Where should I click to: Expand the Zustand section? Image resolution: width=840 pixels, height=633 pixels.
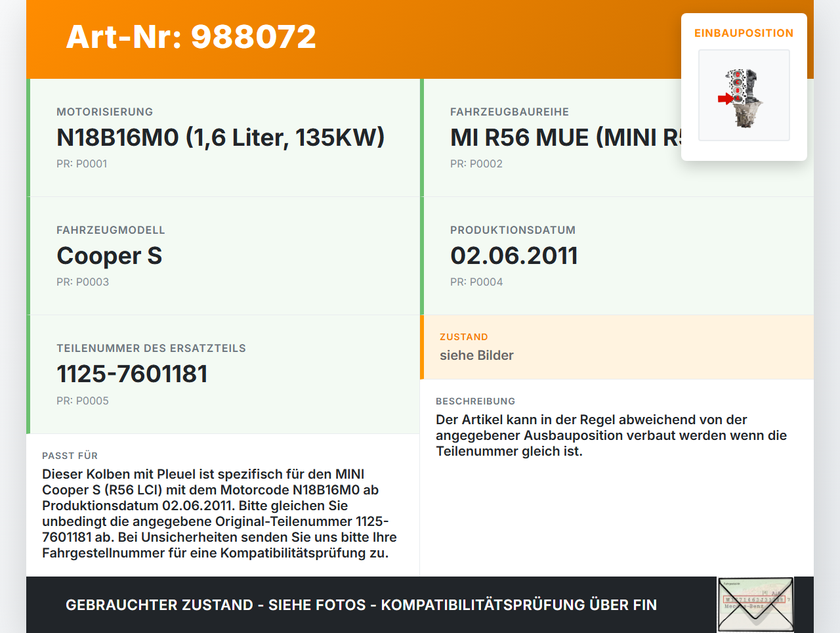click(617, 347)
